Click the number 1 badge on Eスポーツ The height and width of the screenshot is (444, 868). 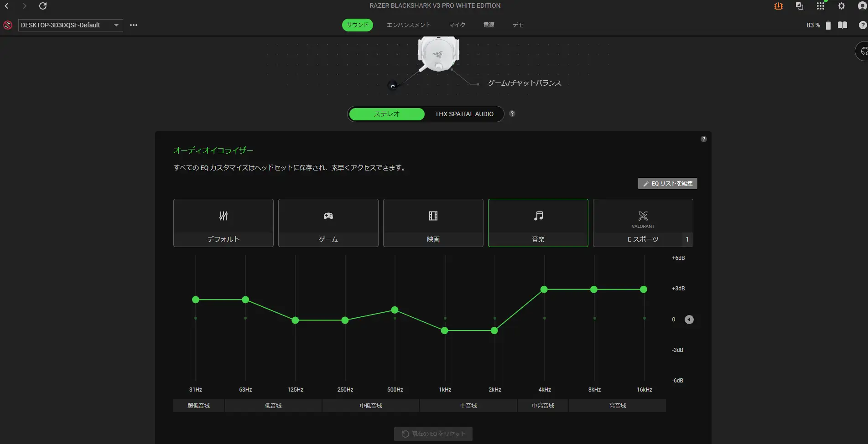coord(687,239)
